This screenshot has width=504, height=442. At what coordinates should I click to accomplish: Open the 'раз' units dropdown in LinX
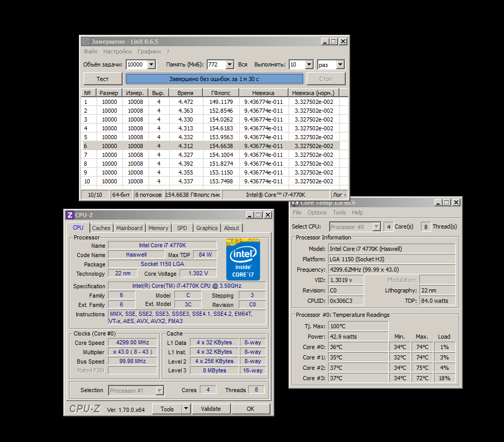pyautogui.click(x=340, y=64)
